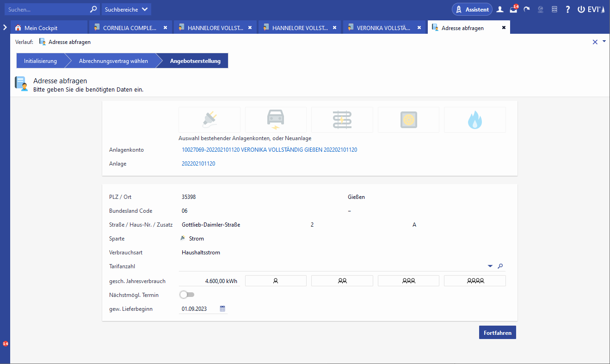Open calendar picker for Lieferbeginn
This screenshot has height=364, width=610.
(x=222, y=309)
